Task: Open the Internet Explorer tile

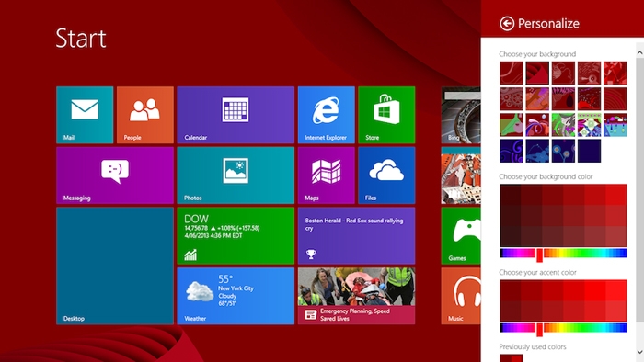Action: (x=326, y=115)
